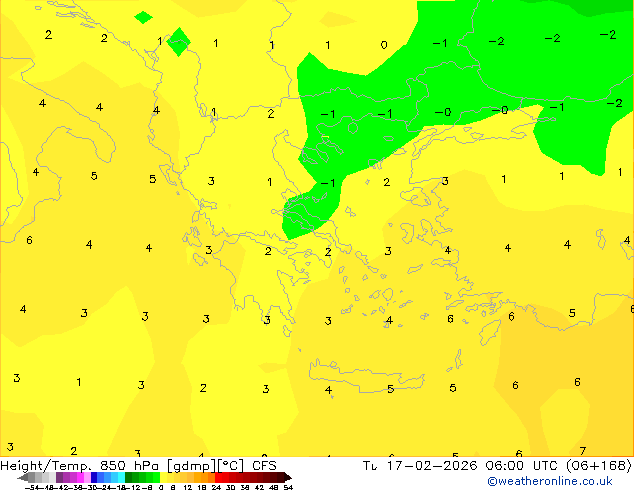Click the legend scale label 54
The height and width of the screenshot is (490, 634).
[288, 487]
